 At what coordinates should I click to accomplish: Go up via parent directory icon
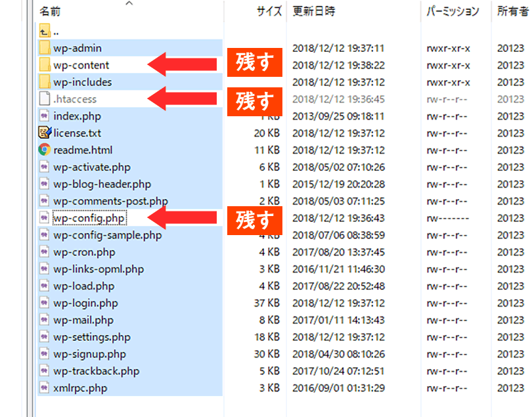tap(45, 30)
